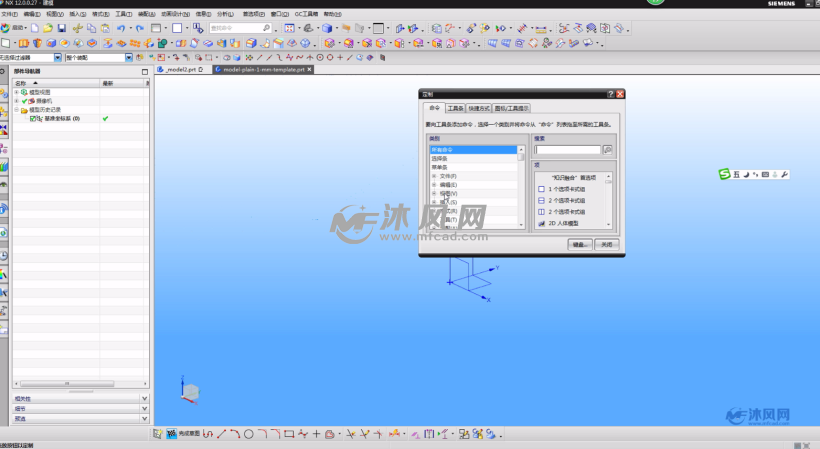This screenshot has width=820, height=449.
Task: Expand the Dependencies panel chevron
Action: tap(144, 398)
